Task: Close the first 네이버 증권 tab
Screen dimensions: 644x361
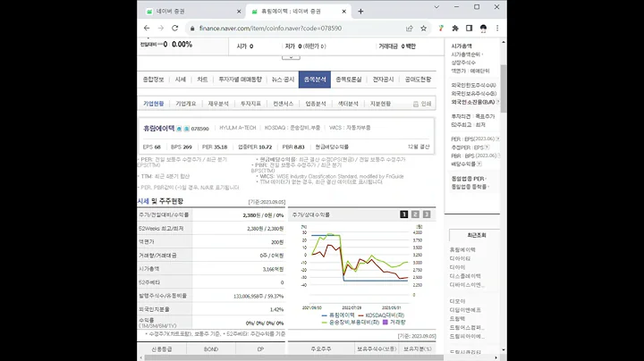Action: (239, 12)
